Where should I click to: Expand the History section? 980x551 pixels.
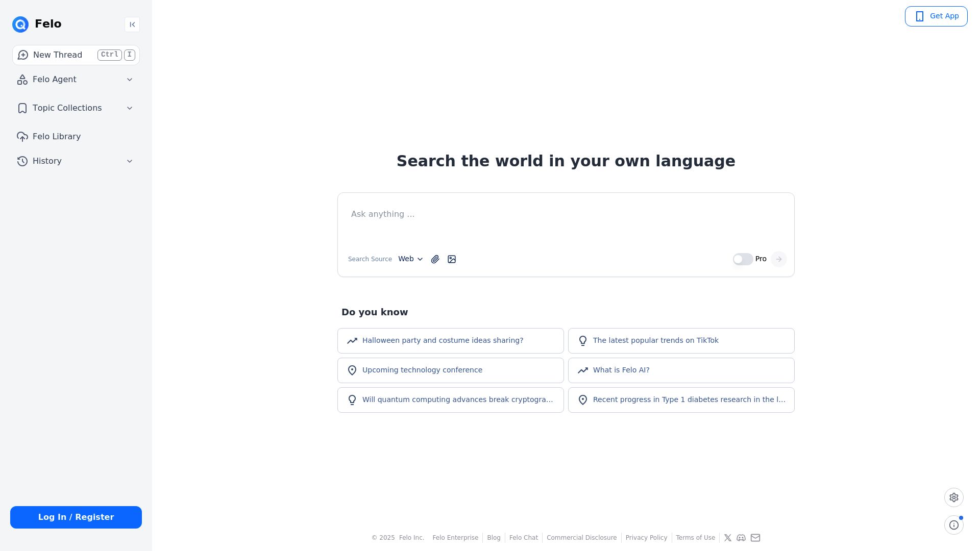(130, 161)
